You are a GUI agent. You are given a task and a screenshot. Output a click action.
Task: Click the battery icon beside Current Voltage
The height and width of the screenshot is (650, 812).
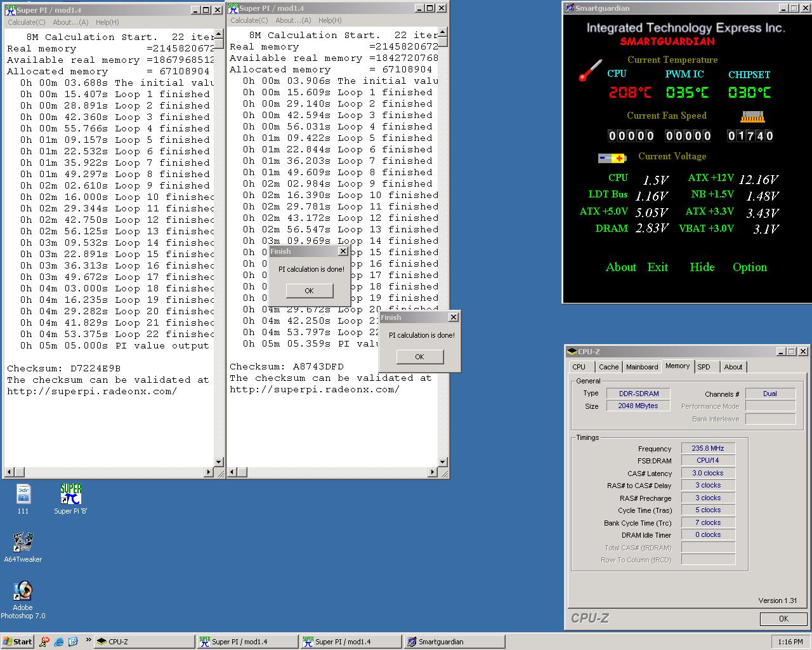612,158
